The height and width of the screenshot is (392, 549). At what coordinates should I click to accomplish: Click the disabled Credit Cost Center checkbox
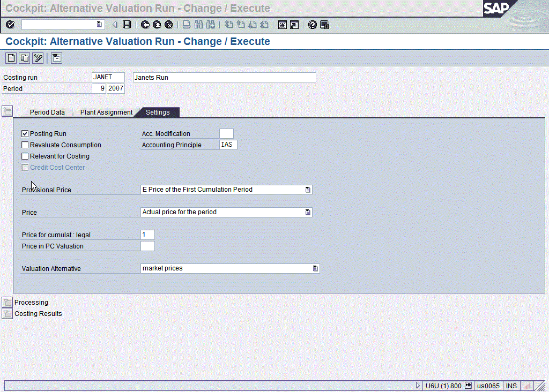25,168
